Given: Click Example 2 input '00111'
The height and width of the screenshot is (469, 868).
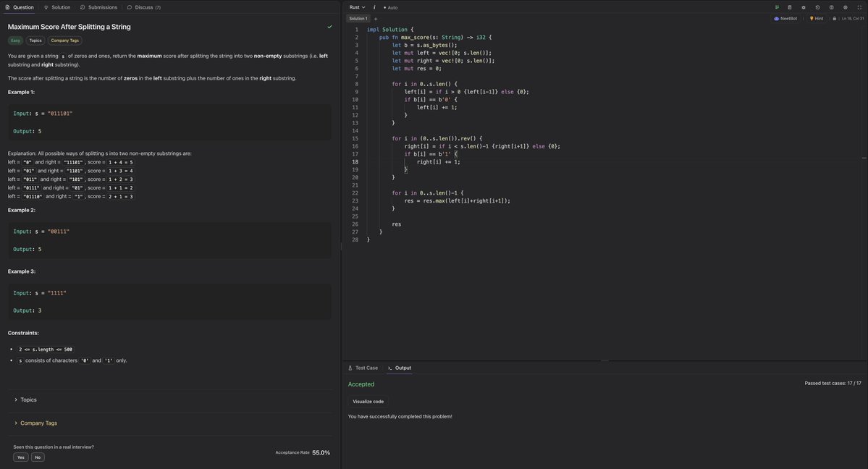Looking at the screenshot, I should pos(58,232).
